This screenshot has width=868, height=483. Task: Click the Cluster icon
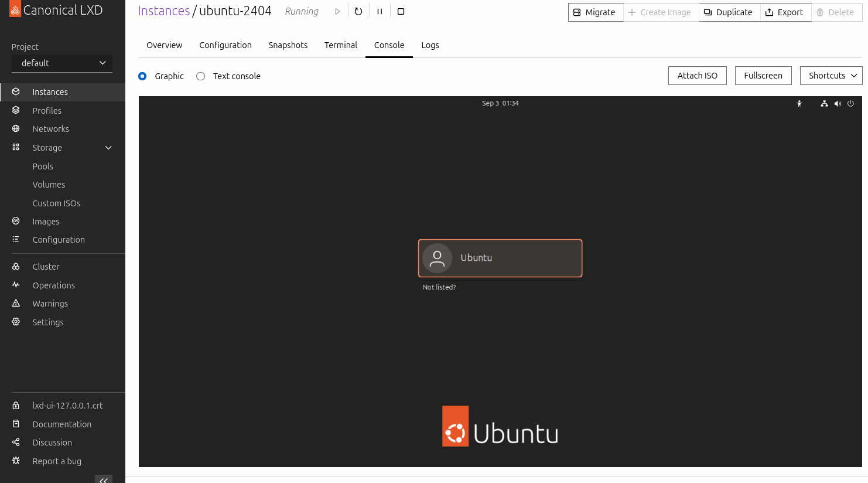tap(16, 266)
